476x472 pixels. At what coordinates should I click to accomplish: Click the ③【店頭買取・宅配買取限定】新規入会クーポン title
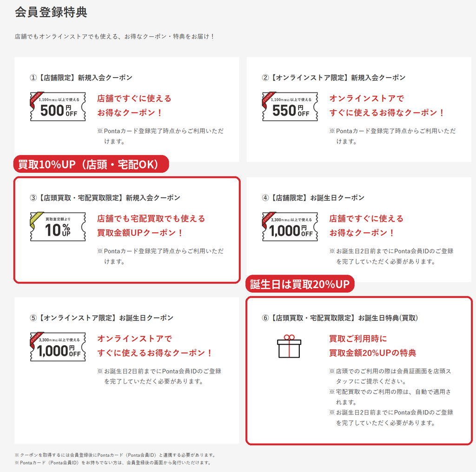point(105,198)
